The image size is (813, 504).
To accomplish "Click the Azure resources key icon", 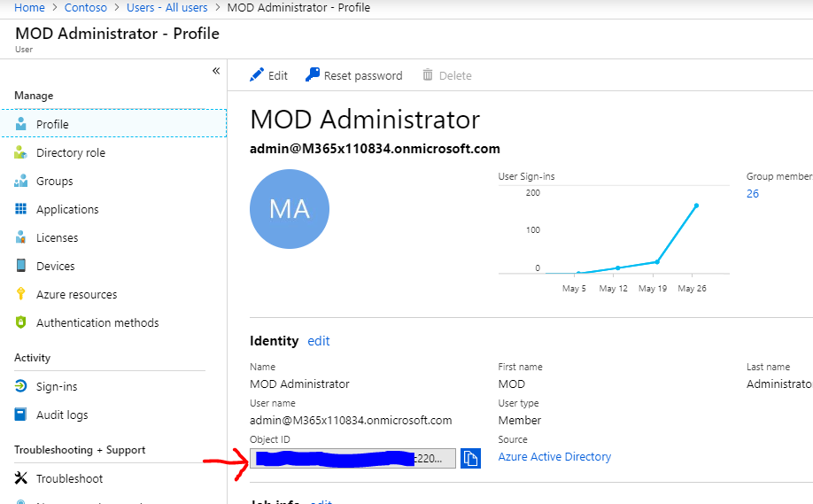I will 20,294.
